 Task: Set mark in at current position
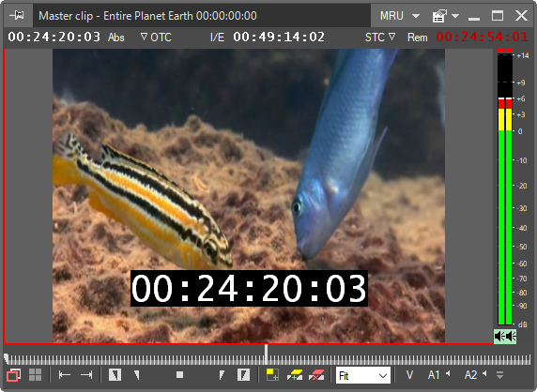pyautogui.click(x=115, y=375)
